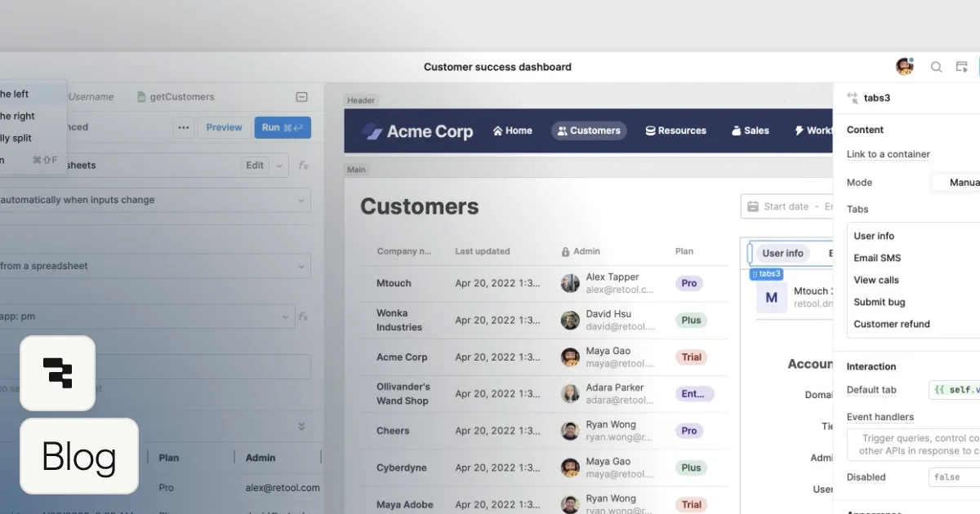980x514 pixels.
Task: Click Maya Gao's avatar in Acme Corp row
Action: coord(570,357)
